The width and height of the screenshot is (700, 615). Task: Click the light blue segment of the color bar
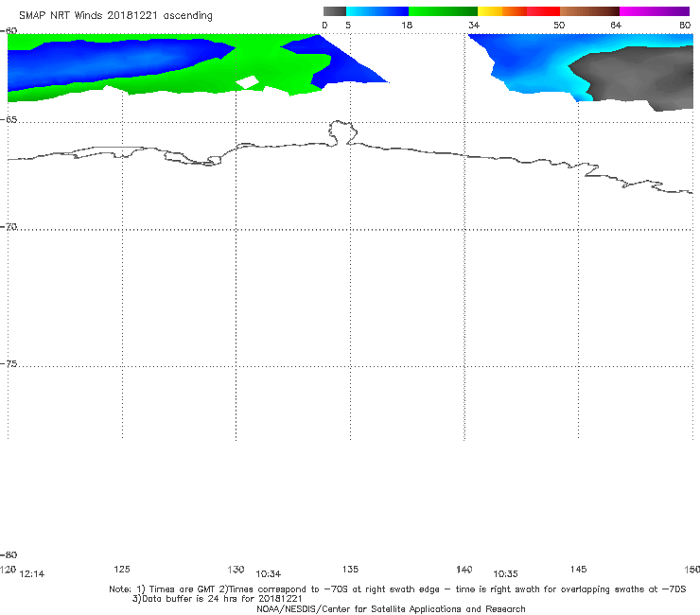pyautogui.click(x=377, y=11)
